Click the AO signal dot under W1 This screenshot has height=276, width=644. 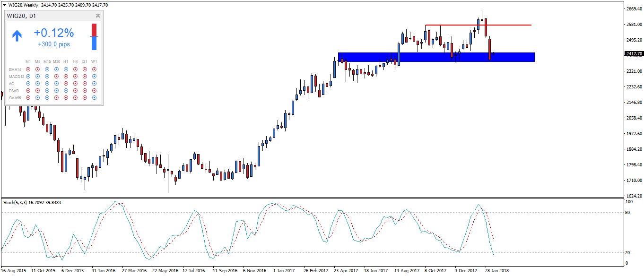[94, 83]
